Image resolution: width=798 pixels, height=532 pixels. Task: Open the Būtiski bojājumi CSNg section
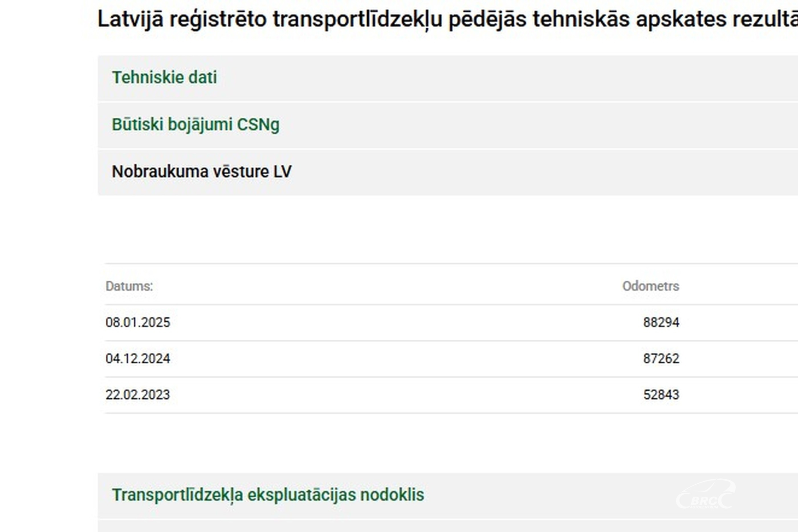point(196,125)
